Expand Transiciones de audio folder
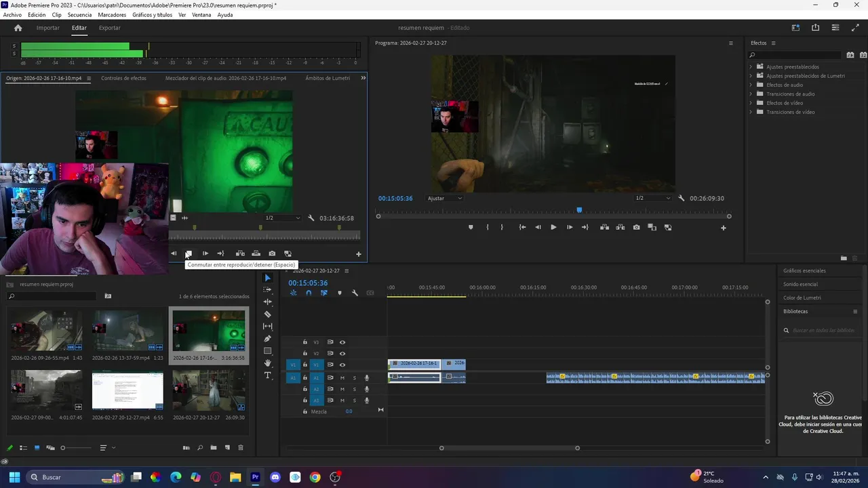 coord(751,94)
